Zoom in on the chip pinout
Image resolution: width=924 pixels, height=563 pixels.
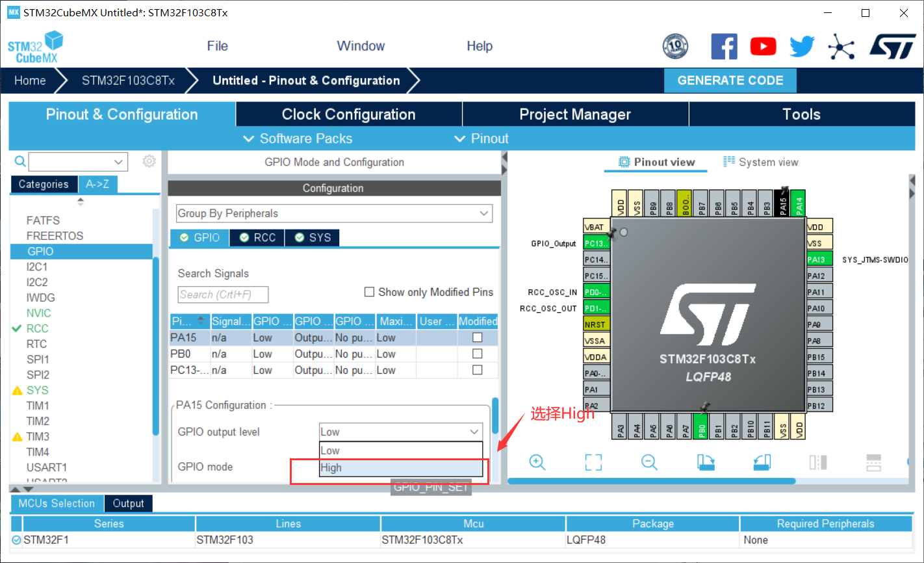click(537, 462)
